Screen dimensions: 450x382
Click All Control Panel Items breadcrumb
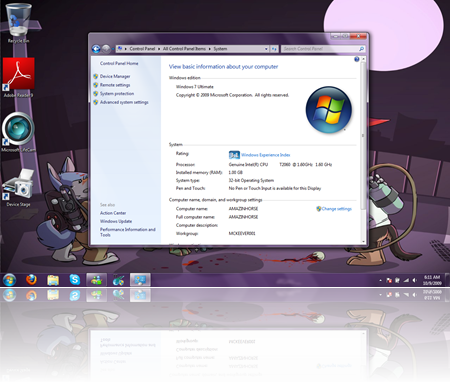[x=184, y=49]
